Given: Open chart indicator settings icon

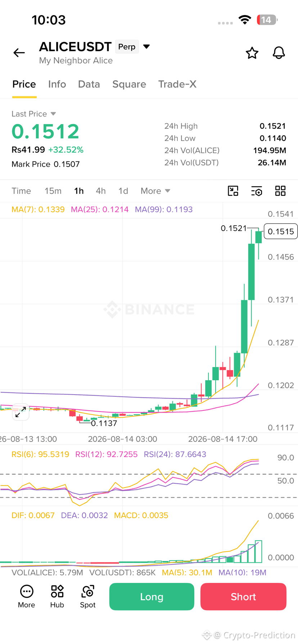Looking at the screenshot, I should click(x=257, y=191).
